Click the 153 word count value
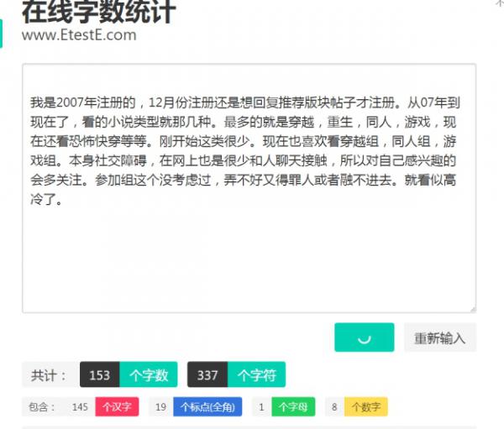Viewport: 504px width, 429px height. click(x=100, y=374)
